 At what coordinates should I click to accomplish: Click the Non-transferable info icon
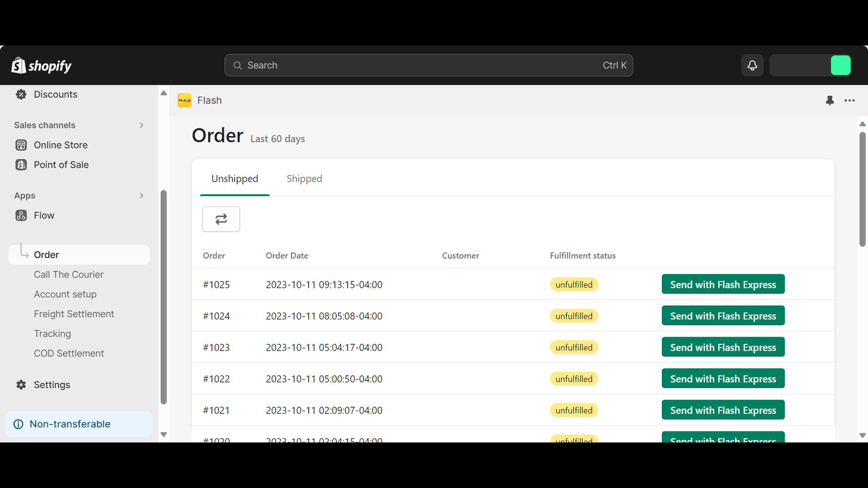pyautogui.click(x=18, y=424)
